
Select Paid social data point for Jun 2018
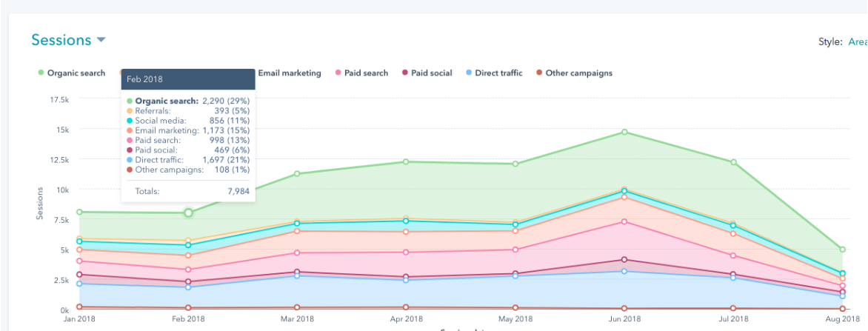pyautogui.click(x=624, y=260)
